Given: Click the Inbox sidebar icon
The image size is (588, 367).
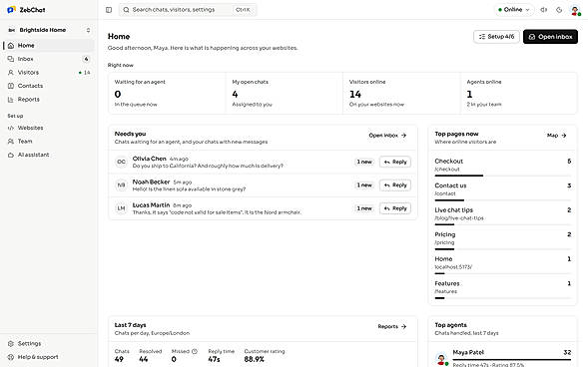Looking at the screenshot, I should [x=11, y=59].
